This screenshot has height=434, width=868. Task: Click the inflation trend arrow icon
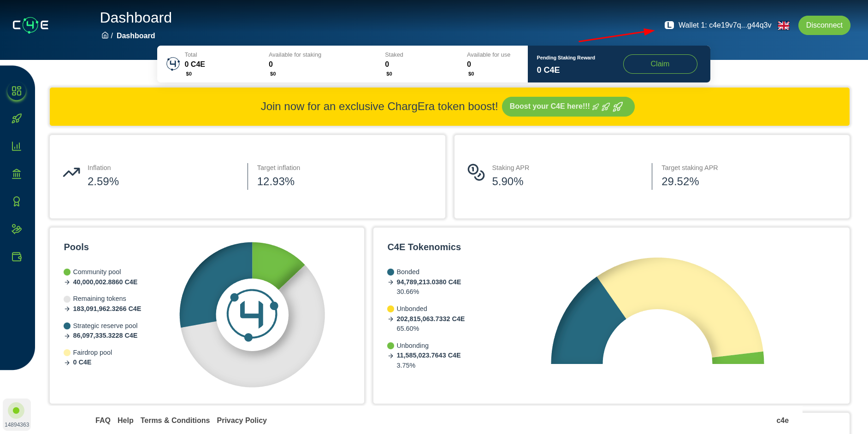(71, 173)
